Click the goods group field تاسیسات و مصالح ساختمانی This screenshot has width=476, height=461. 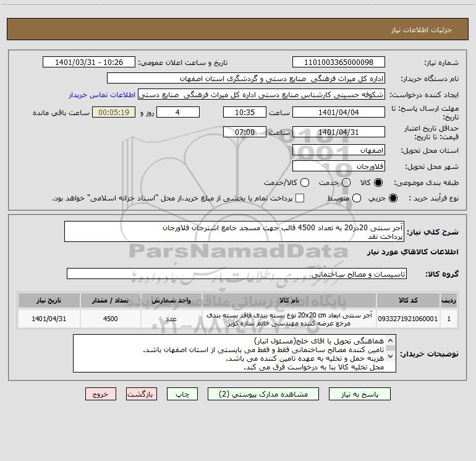click(x=237, y=274)
